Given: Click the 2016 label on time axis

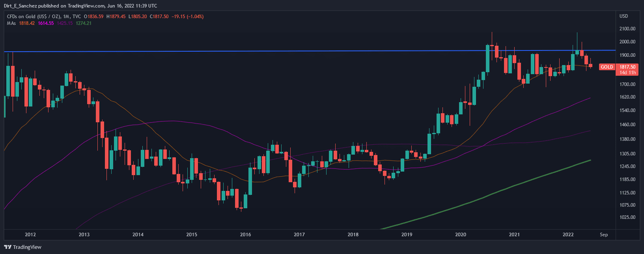Looking at the screenshot, I should [245, 235].
